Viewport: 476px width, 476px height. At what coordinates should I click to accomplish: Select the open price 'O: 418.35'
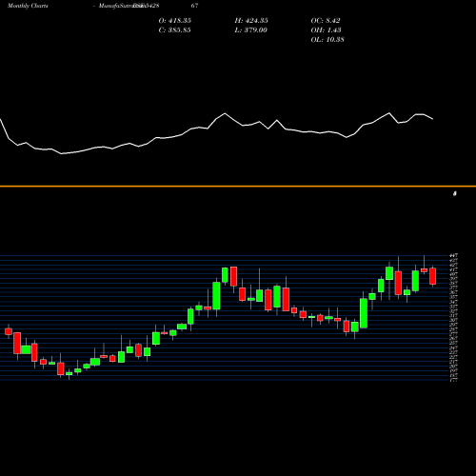click(175, 21)
